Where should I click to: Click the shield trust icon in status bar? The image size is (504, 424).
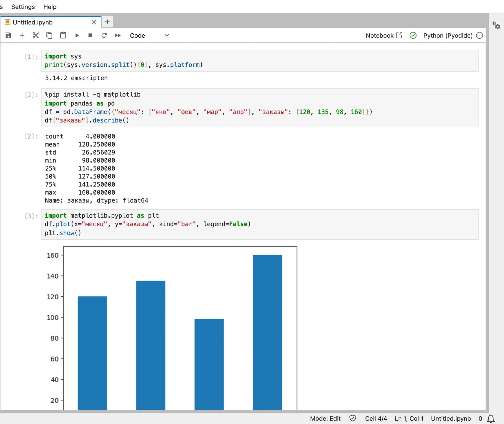pyautogui.click(x=353, y=418)
